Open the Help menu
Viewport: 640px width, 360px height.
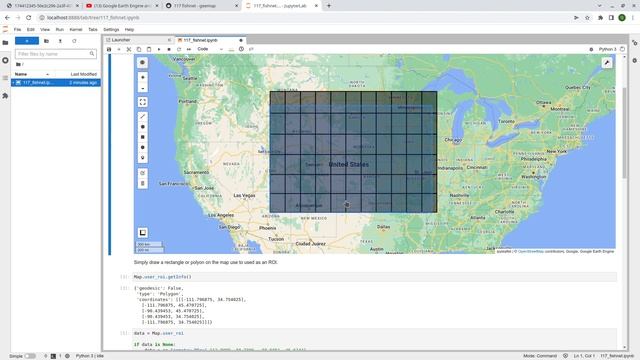pos(129,29)
